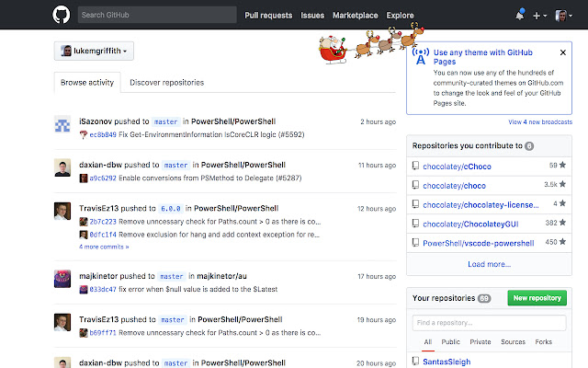Go to Marketplace in top navigation
The height and width of the screenshot is (368, 588).
pyautogui.click(x=356, y=16)
